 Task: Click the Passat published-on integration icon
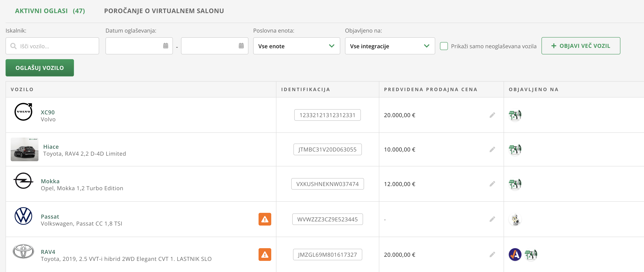coord(515,219)
